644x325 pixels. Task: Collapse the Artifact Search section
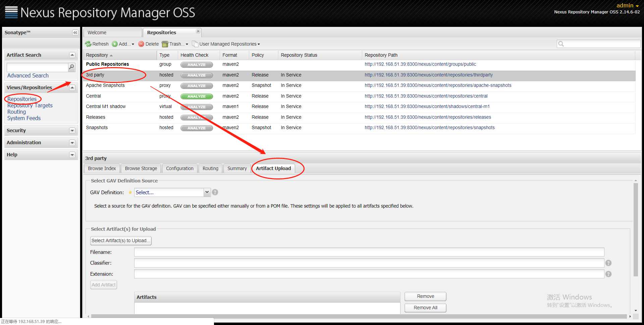coord(72,55)
